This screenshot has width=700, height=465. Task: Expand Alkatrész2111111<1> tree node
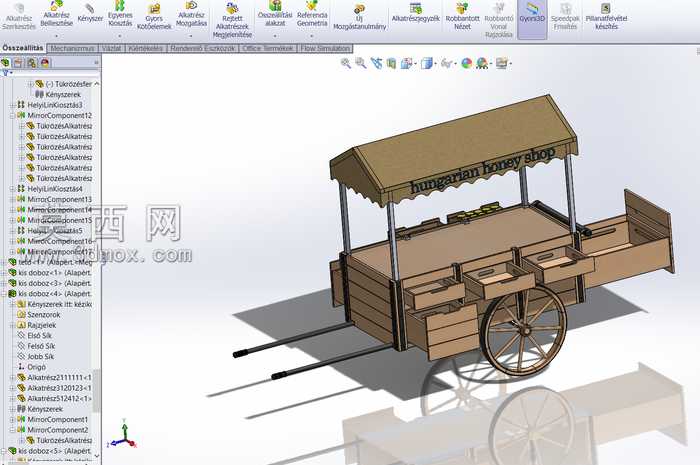tap(12, 378)
